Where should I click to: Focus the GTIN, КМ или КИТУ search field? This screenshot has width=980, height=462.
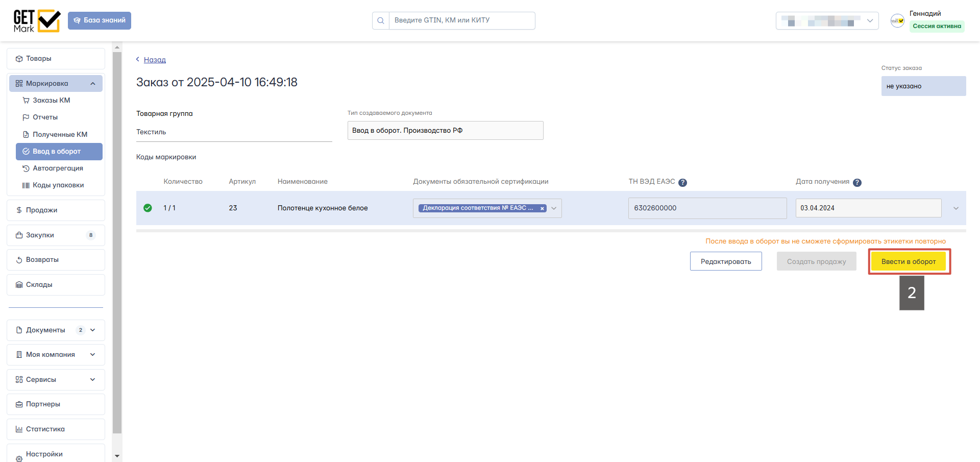[462, 20]
